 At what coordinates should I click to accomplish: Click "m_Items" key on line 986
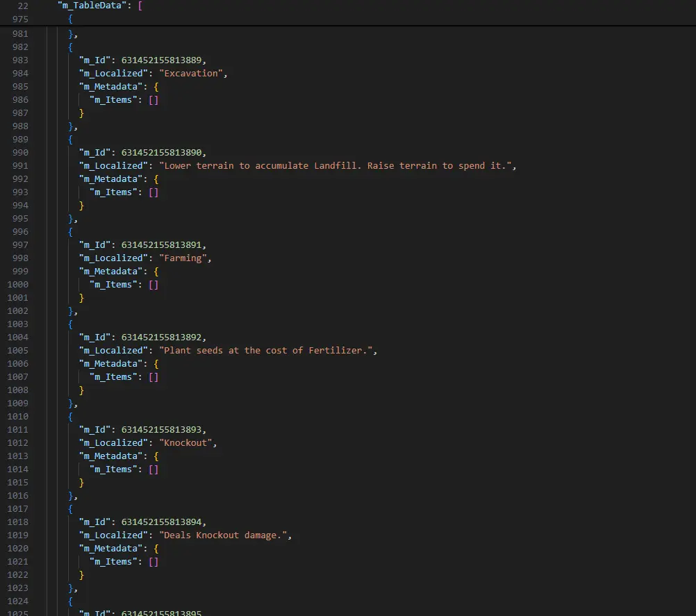[113, 100]
